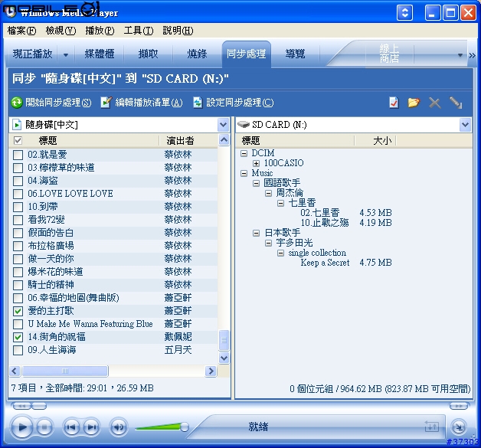Viewport: 481px width, 448px height.
Task: Uncheck the box for 14.街角的祝福
Action: coord(18,337)
